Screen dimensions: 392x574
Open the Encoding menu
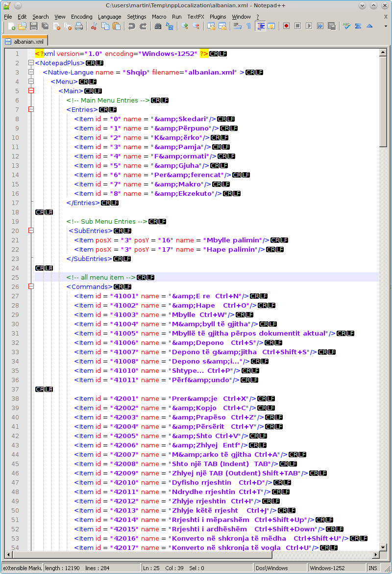point(81,17)
